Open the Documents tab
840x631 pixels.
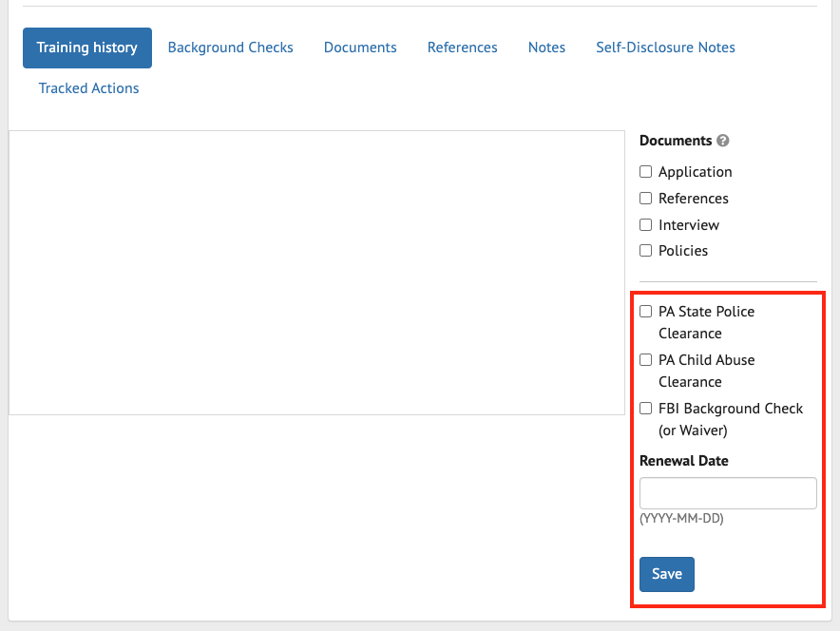pos(360,48)
